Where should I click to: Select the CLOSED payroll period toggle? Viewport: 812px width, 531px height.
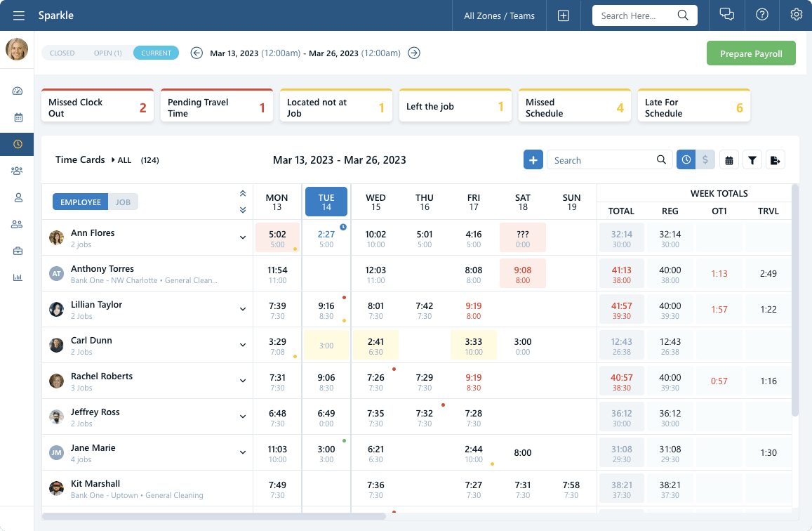pos(62,53)
